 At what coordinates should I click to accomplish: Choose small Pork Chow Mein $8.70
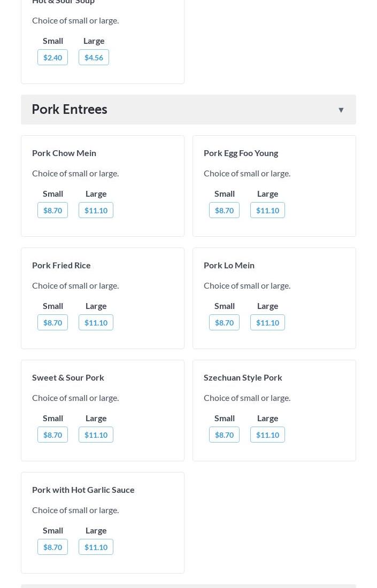click(x=52, y=210)
